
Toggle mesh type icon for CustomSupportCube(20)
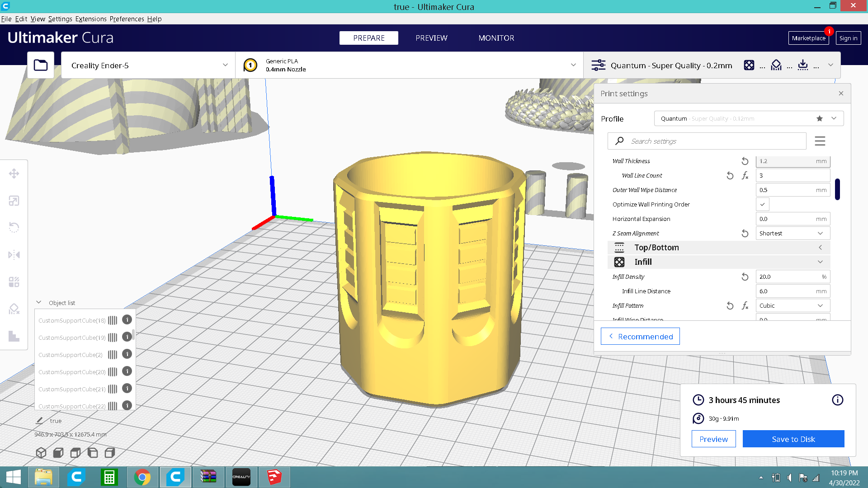113,372
